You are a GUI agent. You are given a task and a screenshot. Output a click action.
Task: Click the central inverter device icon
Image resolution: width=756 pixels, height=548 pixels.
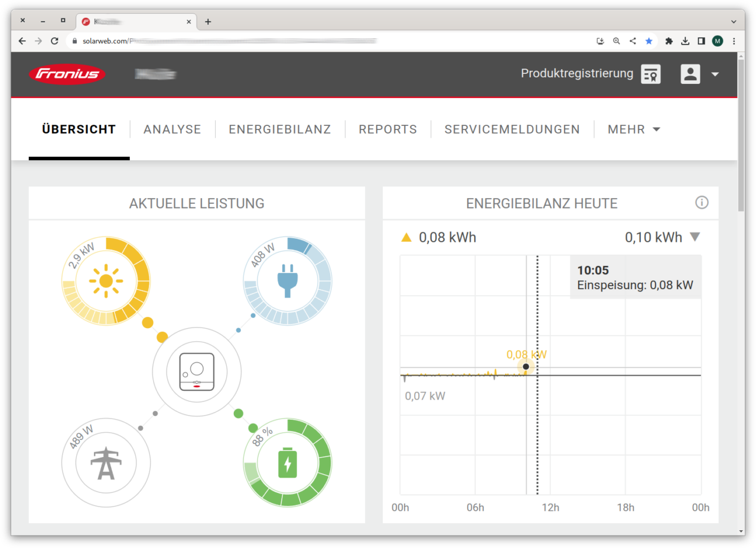(197, 372)
